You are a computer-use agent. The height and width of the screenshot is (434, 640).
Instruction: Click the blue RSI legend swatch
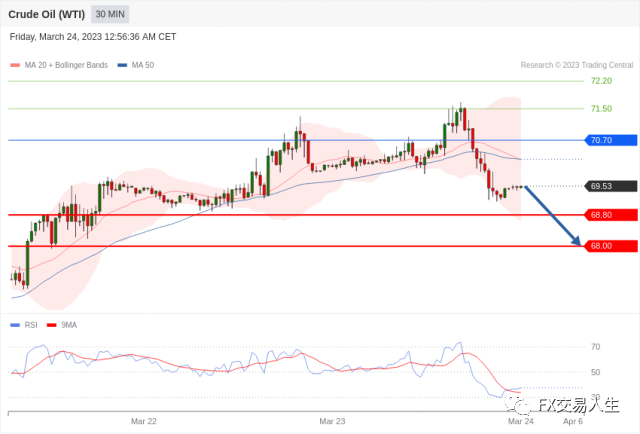tap(15, 325)
